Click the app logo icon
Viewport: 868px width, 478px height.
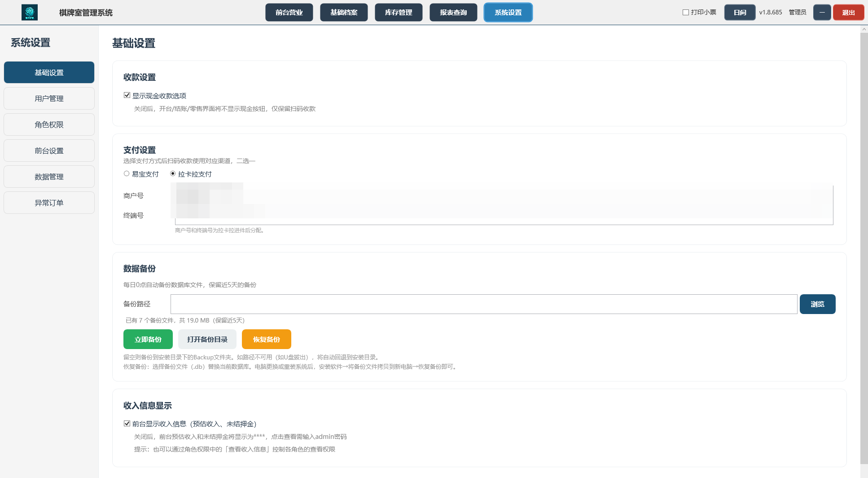30,12
